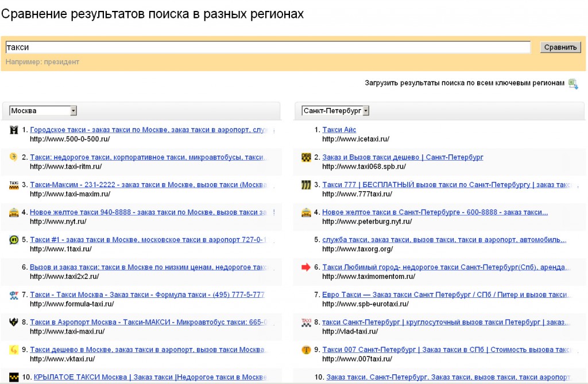Viewport: 588px width, 384px height.
Task: Open 'Вызов и заказ такси' result link
Action: click(x=149, y=267)
